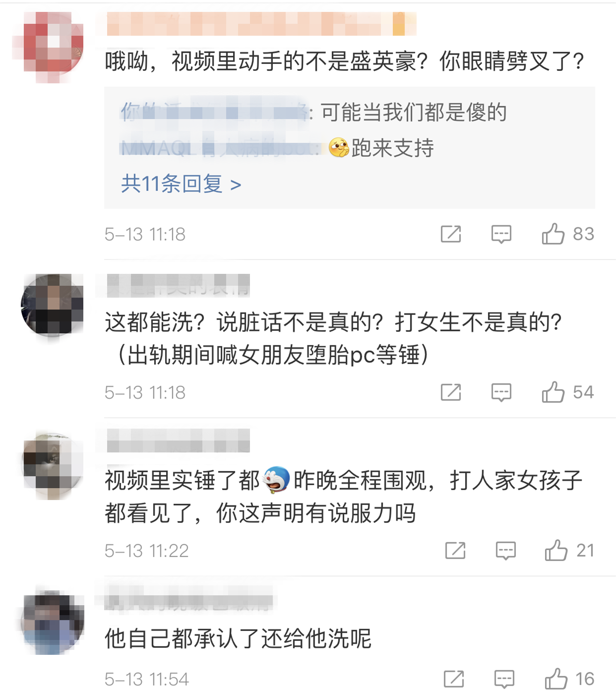Share the 11:22 comment
Screen dimensions: 616x699
click(x=455, y=550)
